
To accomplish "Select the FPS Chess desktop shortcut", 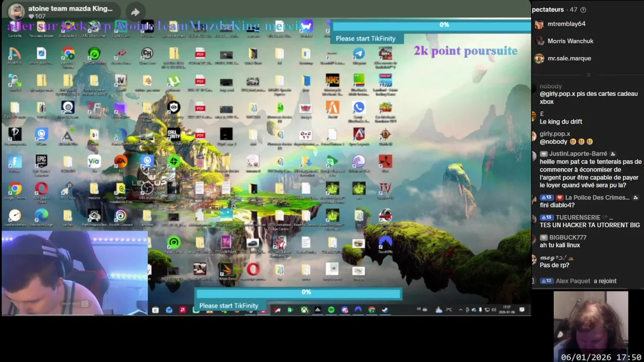I will coord(67,190).
